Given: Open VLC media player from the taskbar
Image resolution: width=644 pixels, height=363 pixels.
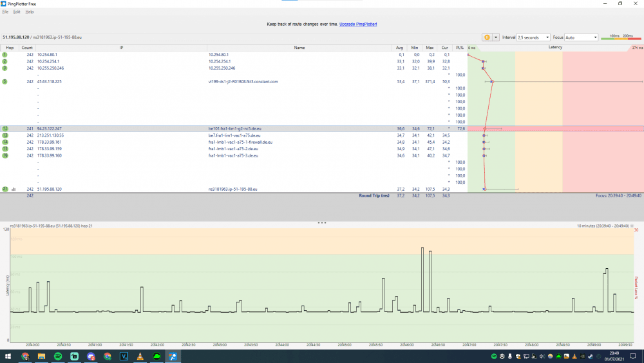Looking at the screenshot, I should point(140,356).
